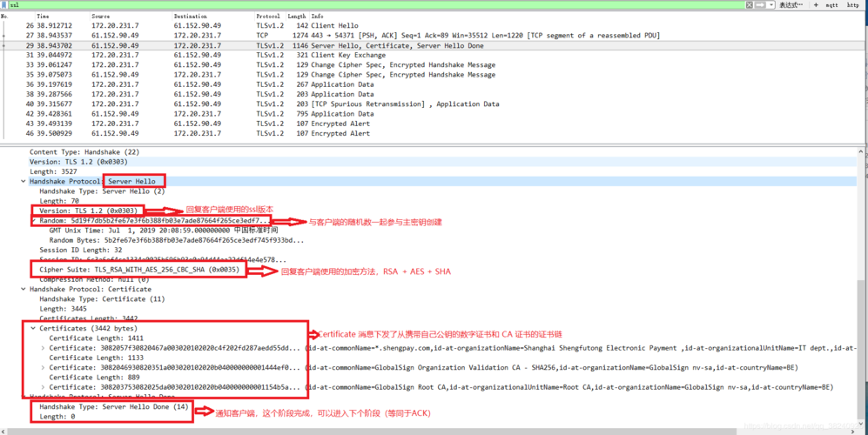Click the details pane scroll-up arrow
This screenshot has height=435, width=868.
coord(860,151)
